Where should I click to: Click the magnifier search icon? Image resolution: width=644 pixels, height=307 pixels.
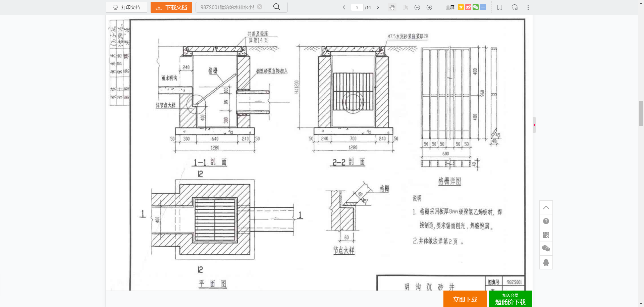[276, 7]
